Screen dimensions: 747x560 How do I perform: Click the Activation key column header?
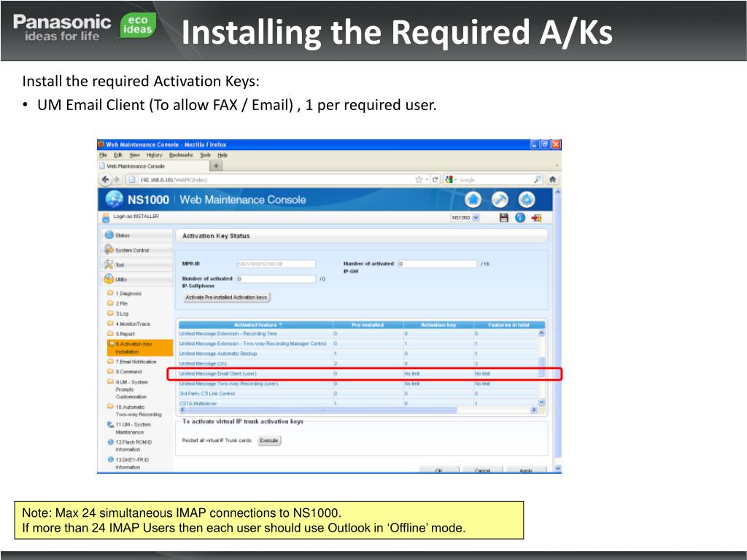tap(438, 324)
